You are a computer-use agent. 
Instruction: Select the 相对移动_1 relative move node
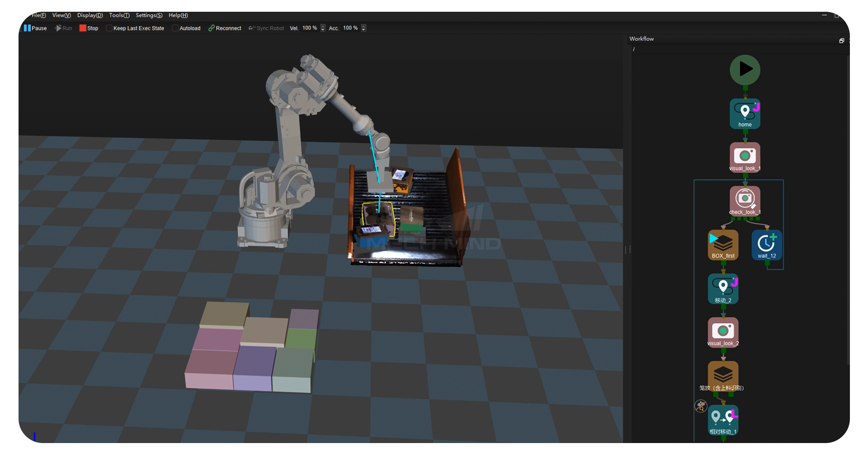[722, 419]
